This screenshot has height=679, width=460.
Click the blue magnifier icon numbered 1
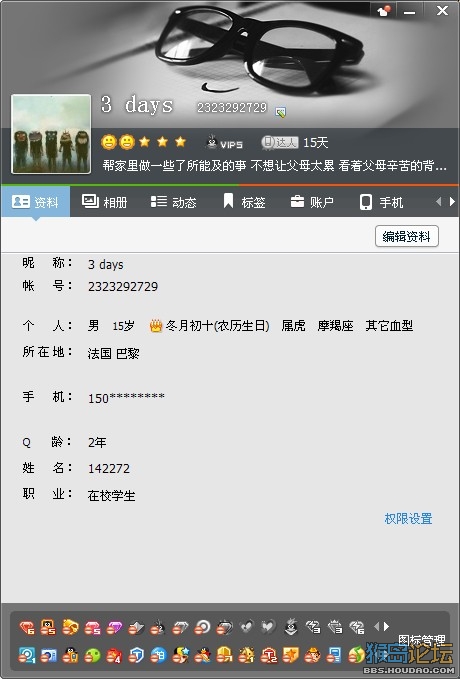27,655
